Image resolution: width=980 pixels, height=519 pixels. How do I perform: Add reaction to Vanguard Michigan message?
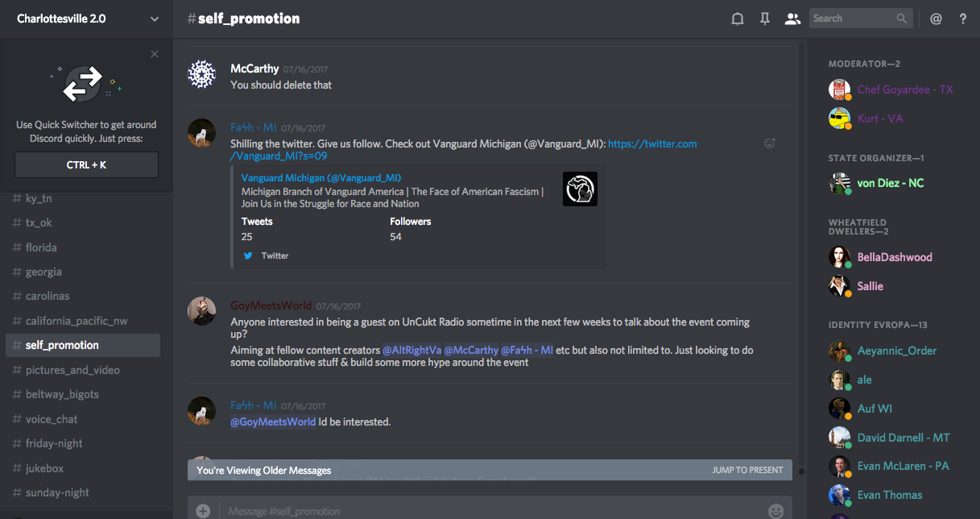pyautogui.click(x=770, y=143)
